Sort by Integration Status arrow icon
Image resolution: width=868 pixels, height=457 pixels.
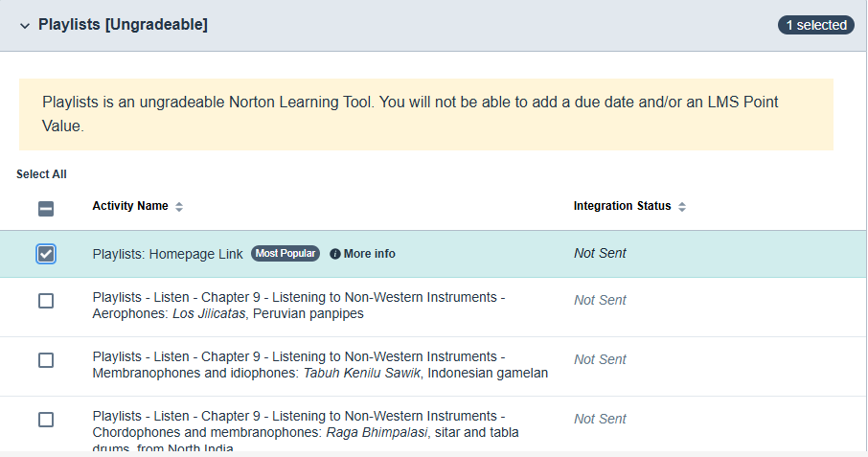click(682, 207)
